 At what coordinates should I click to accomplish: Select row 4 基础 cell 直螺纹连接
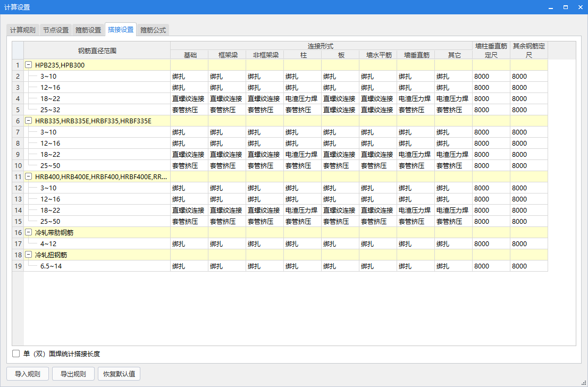(189, 99)
